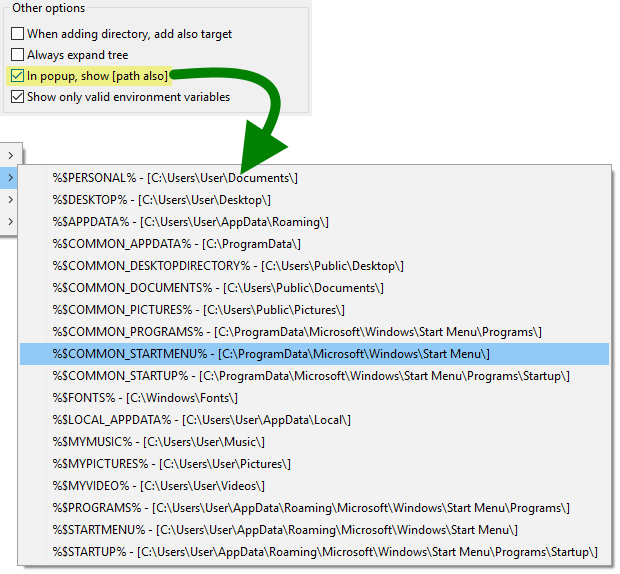Pick %$APPDATA% Roaming path entry
The image size is (620, 574).
pos(190,222)
